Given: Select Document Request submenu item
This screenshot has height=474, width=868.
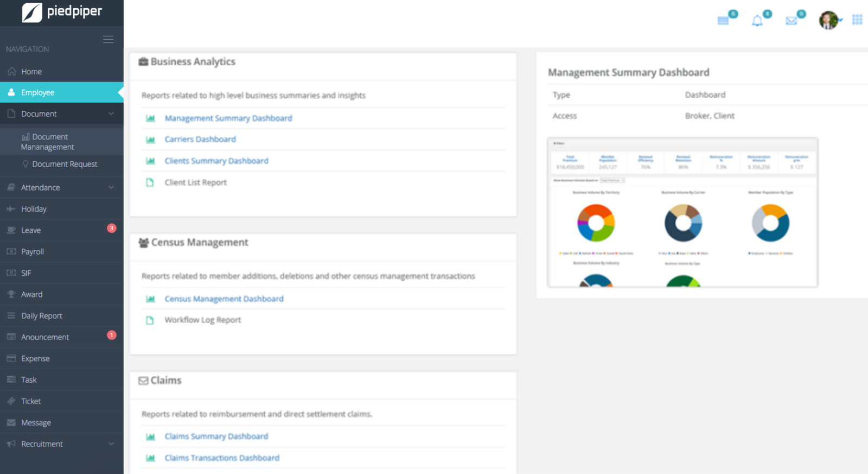Looking at the screenshot, I should (65, 164).
